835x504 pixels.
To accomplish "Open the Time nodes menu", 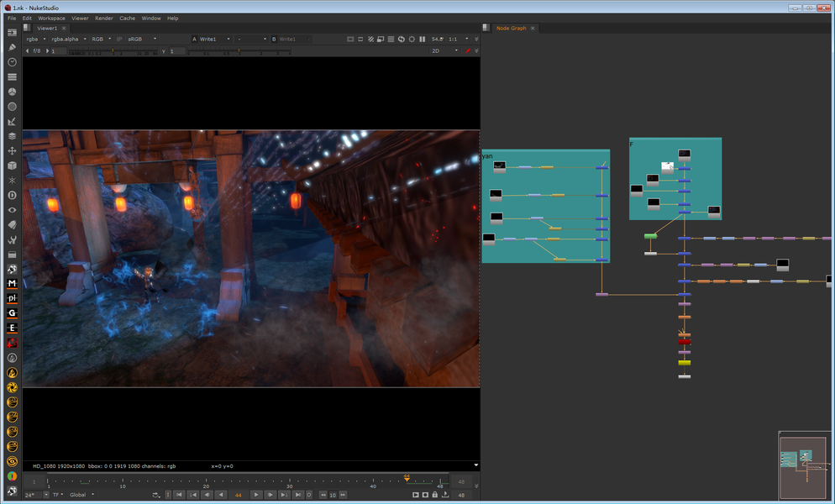I will 12,62.
